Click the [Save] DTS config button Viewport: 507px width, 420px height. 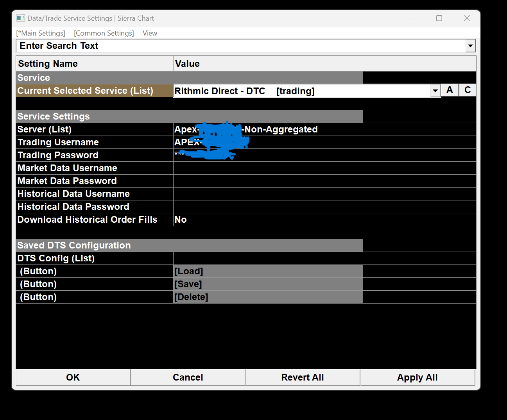coord(268,284)
